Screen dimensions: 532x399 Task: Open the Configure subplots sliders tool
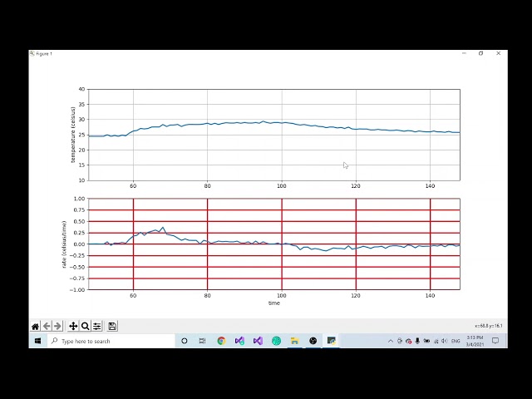(97, 327)
